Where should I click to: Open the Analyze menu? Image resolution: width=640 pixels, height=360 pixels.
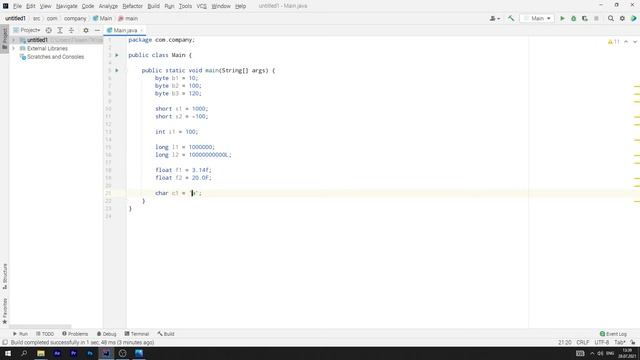tap(108, 6)
